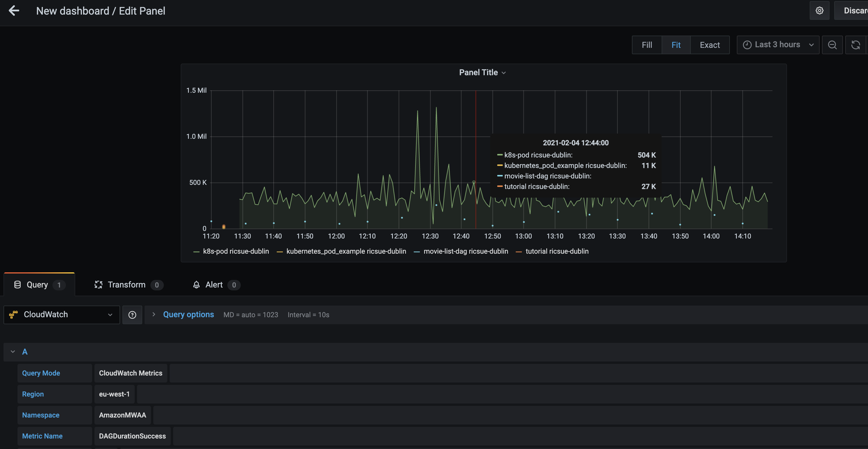
Task: Click the k8s-pod ricsue-dublin legend color line
Action: (x=196, y=252)
